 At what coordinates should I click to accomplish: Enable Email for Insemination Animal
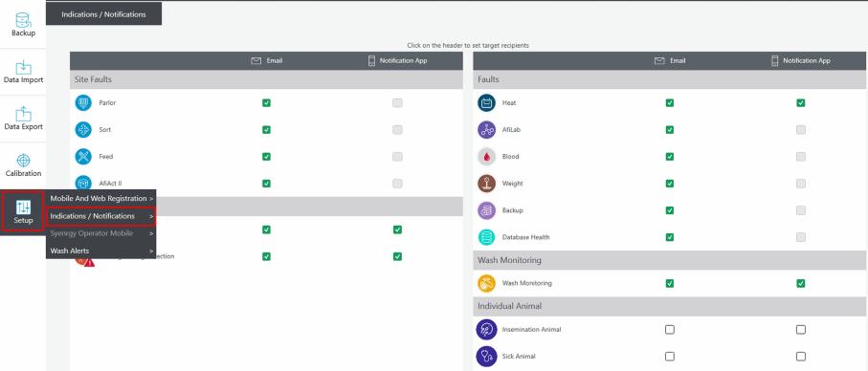670,330
